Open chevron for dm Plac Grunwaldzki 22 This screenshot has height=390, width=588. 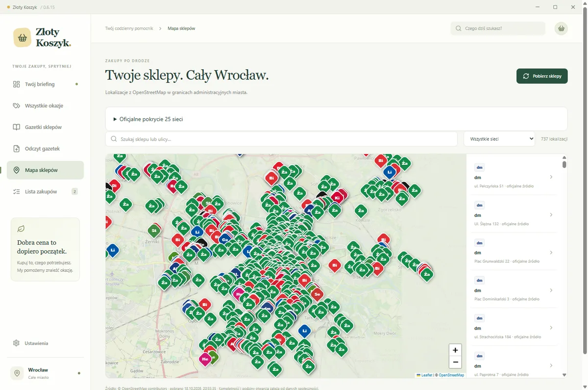coord(551,253)
